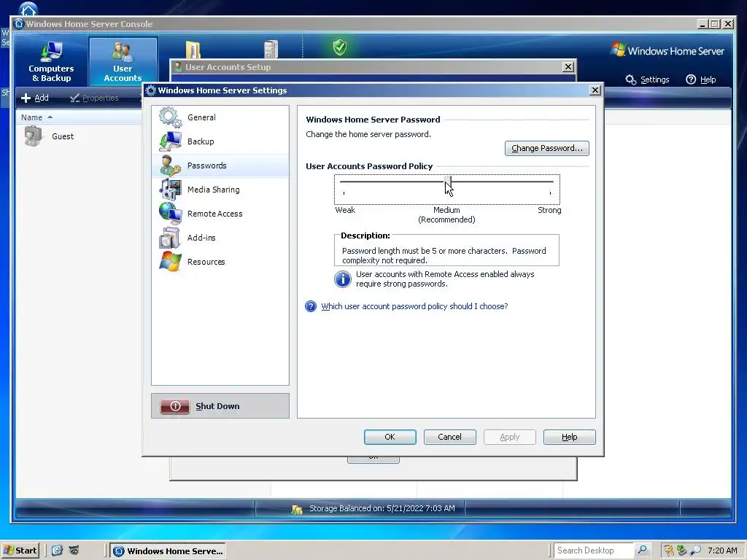Click the Settings gear icon in header
747x560 pixels.
pyautogui.click(x=631, y=79)
